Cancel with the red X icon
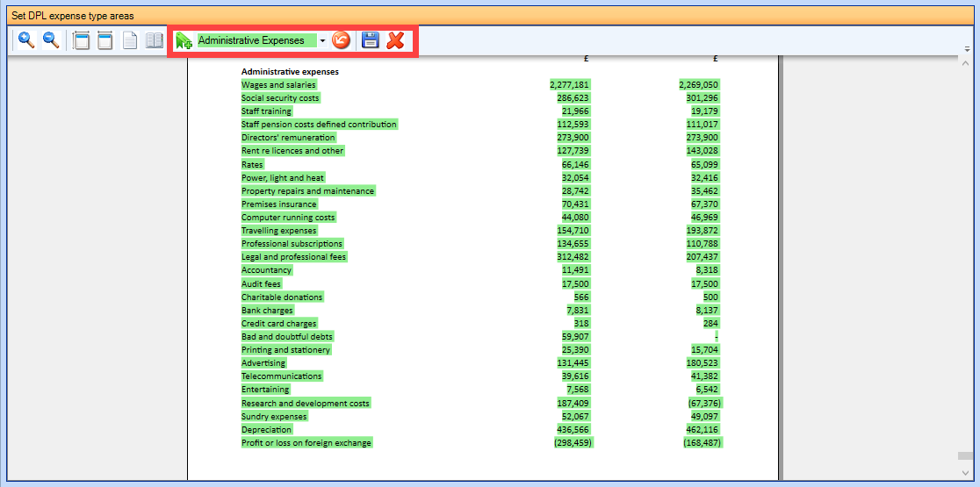The width and height of the screenshot is (980, 487). 396,41
